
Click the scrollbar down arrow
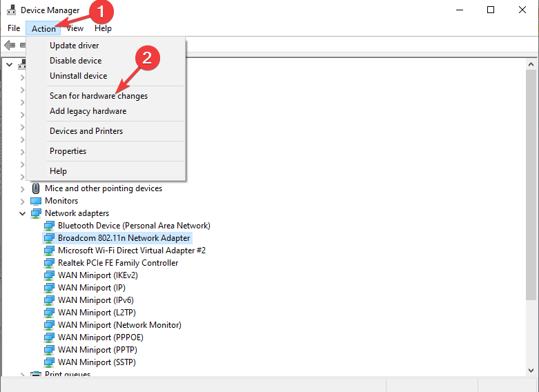pos(531,371)
